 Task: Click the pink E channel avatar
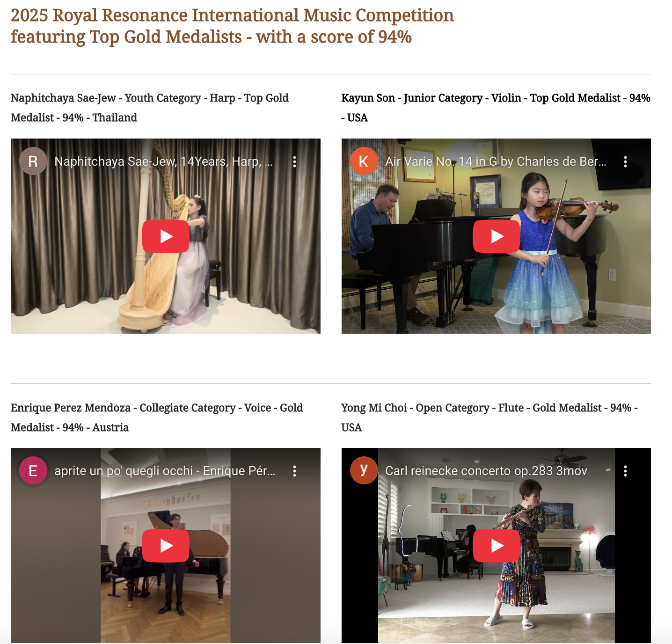[33, 471]
